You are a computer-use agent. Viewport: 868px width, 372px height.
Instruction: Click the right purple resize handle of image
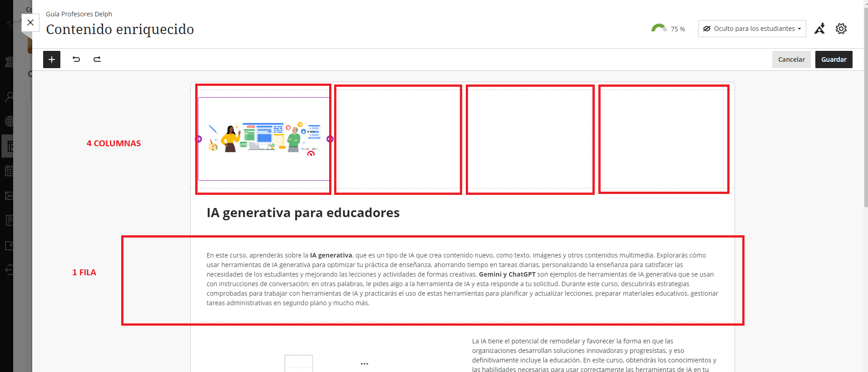330,139
